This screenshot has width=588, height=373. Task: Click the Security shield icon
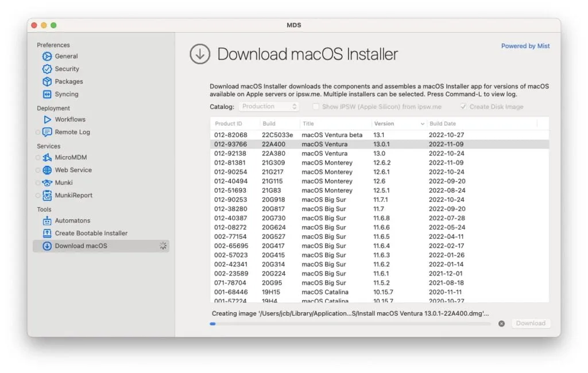(47, 69)
